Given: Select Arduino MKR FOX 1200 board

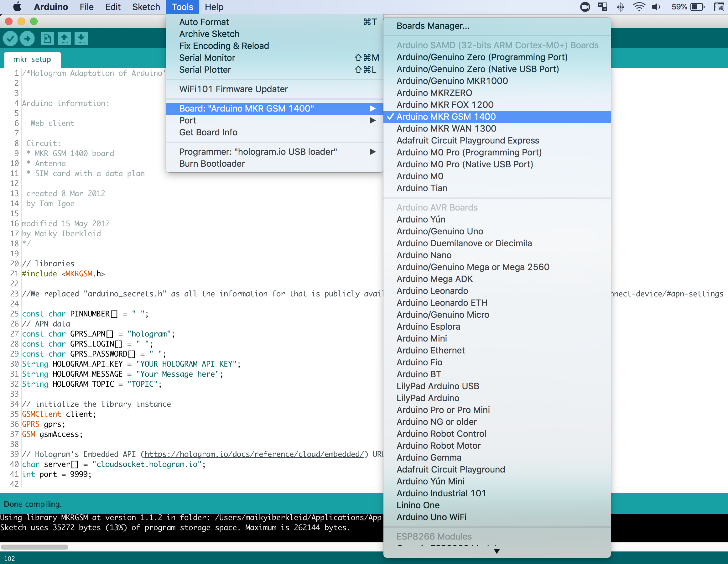Looking at the screenshot, I should 497,105.
